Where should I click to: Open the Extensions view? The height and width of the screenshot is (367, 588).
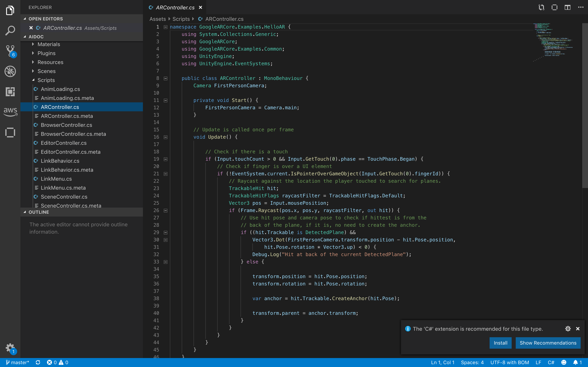(10, 92)
